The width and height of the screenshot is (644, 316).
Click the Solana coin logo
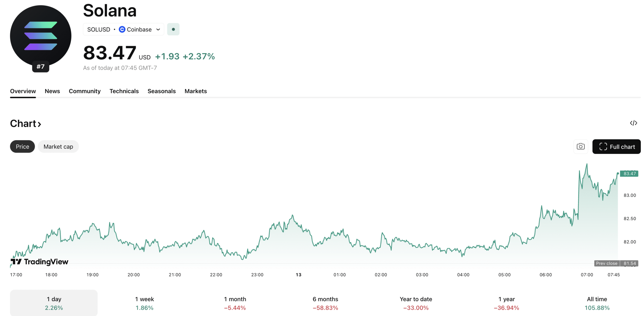(x=40, y=36)
